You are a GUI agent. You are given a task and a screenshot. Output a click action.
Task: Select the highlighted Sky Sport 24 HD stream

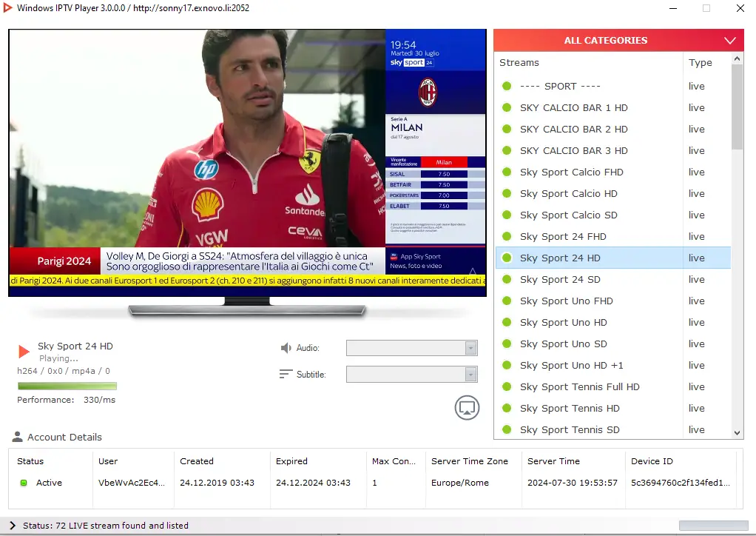[612, 258]
